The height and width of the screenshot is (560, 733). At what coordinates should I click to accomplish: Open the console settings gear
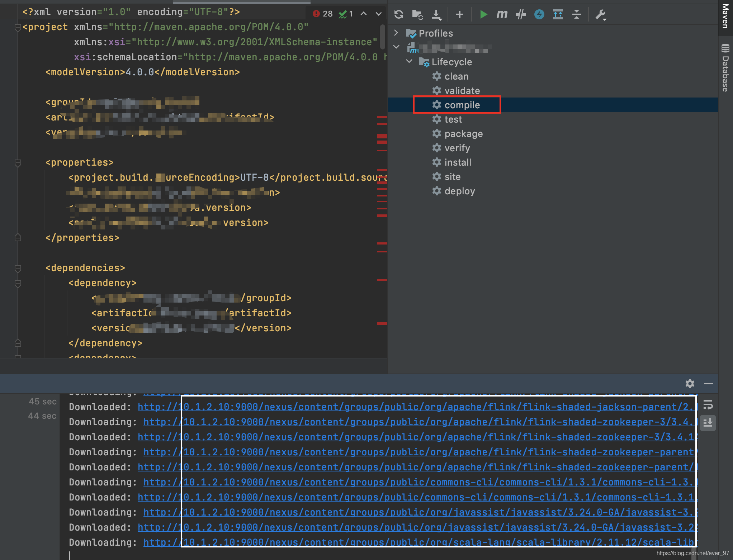point(690,383)
